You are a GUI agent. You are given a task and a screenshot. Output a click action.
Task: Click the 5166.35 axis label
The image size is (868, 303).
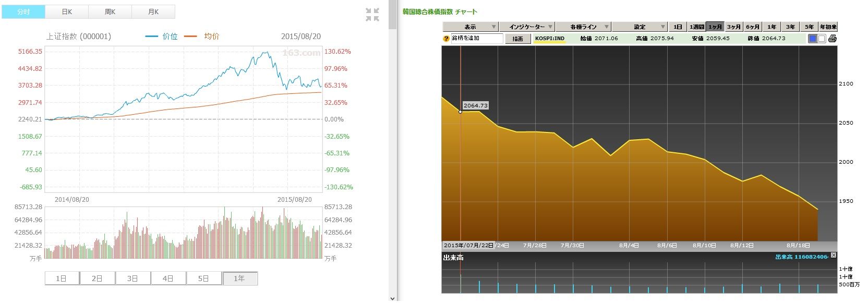pyautogui.click(x=30, y=52)
